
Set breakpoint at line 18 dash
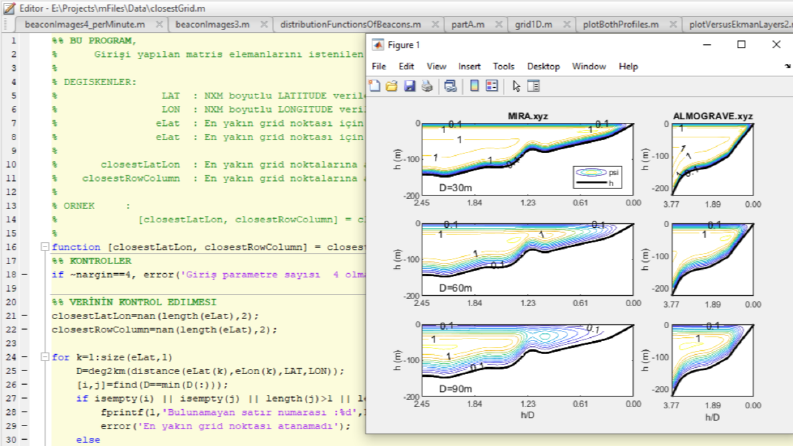click(x=25, y=275)
